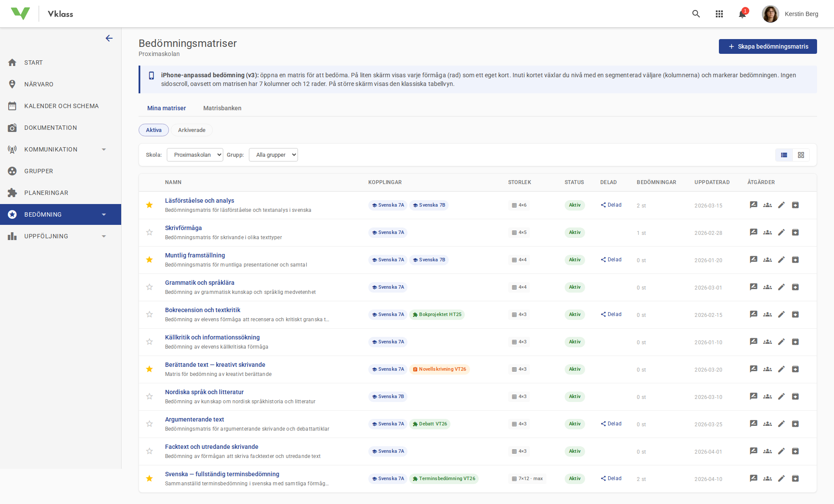
Task: Open DOKUMENTATION in sidebar
Action: (60, 128)
